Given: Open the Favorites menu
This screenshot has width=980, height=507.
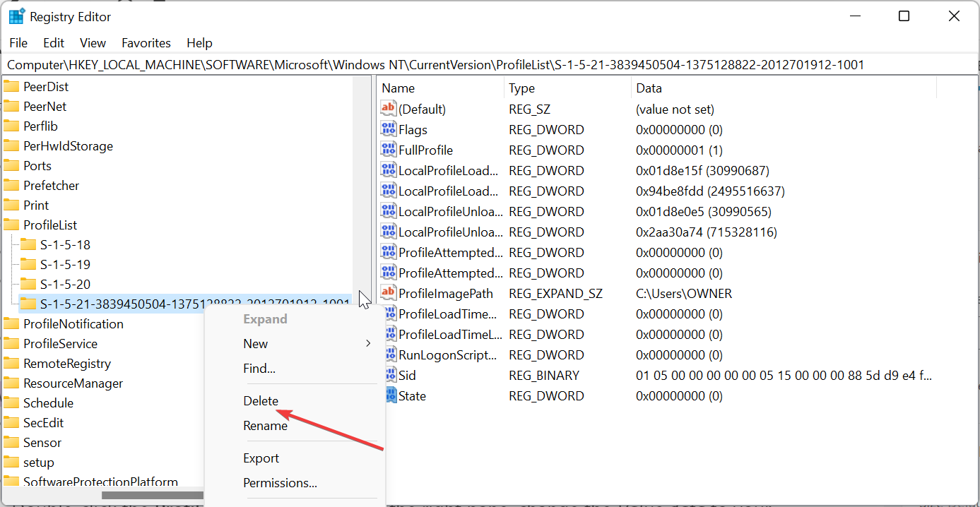Looking at the screenshot, I should point(146,43).
